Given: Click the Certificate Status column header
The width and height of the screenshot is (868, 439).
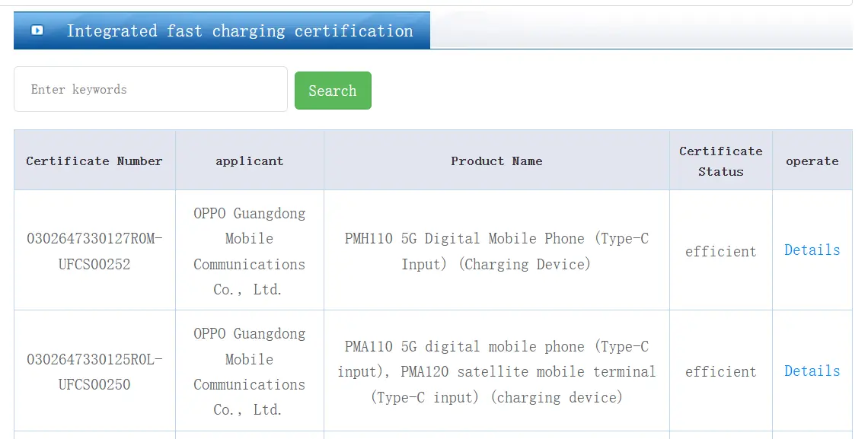Looking at the screenshot, I should pos(721,161).
